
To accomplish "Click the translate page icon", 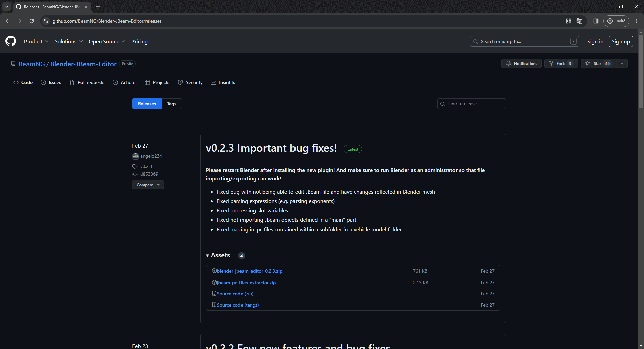I will click(x=579, y=21).
